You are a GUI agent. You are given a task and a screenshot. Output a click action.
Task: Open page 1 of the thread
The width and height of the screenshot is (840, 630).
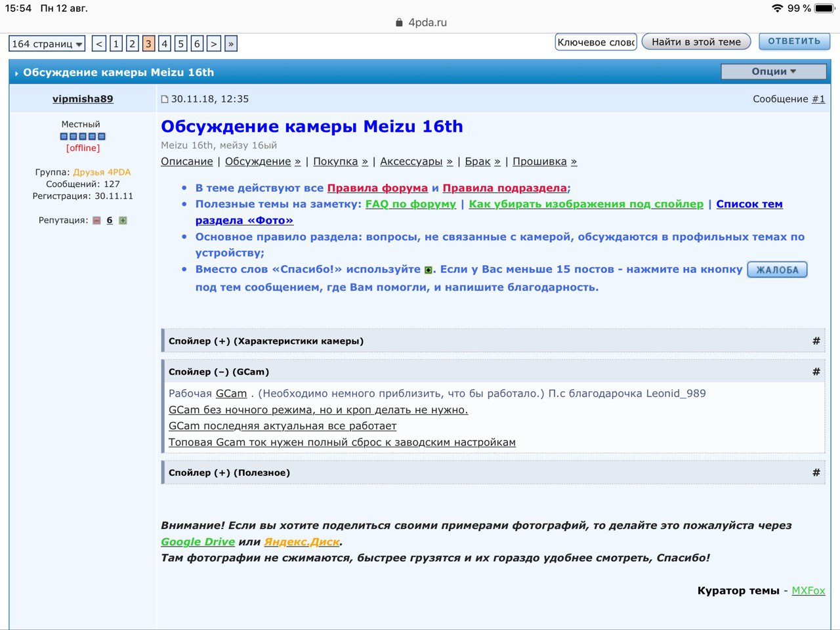click(115, 44)
